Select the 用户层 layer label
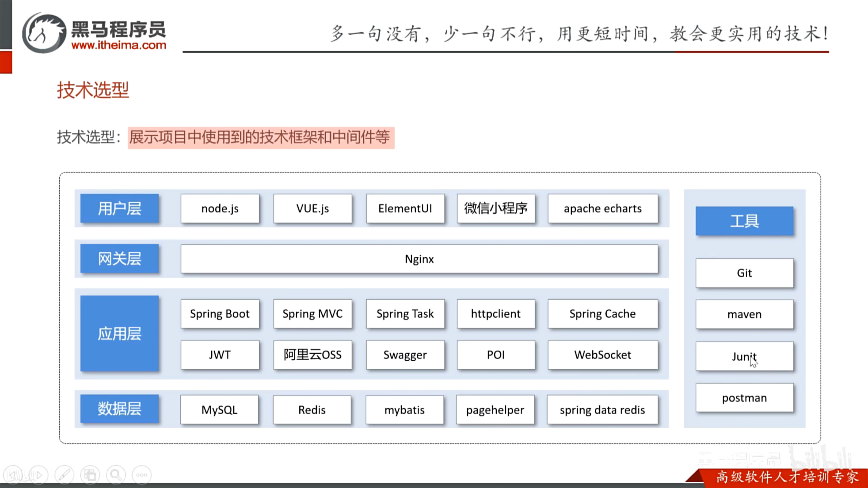Viewport: 868px width, 488px height. coord(119,208)
